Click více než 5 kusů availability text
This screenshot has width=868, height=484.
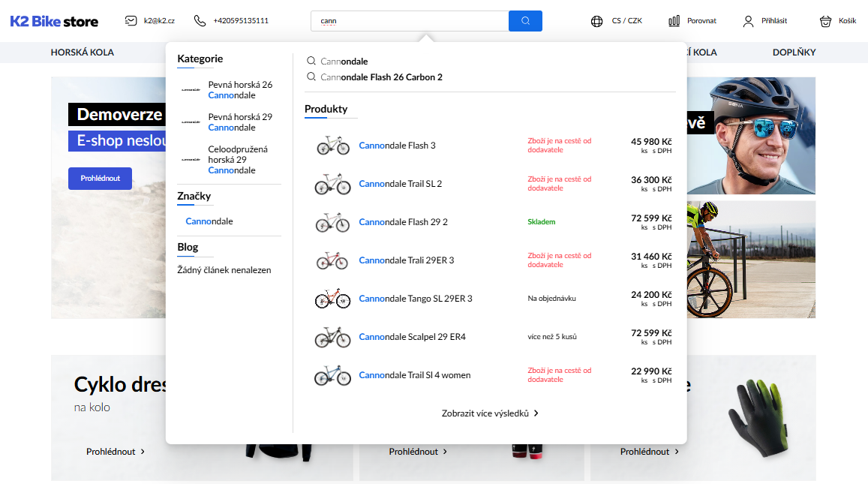click(x=552, y=336)
